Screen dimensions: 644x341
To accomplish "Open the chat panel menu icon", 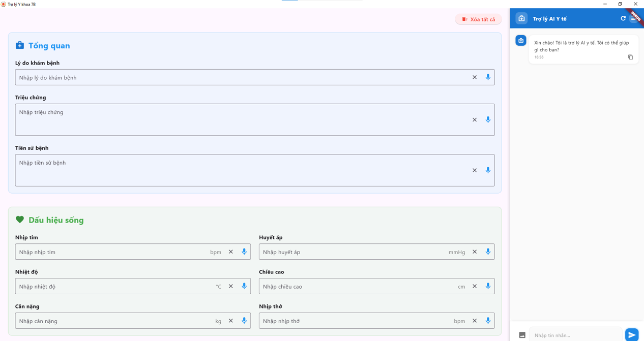I will coord(633,19).
